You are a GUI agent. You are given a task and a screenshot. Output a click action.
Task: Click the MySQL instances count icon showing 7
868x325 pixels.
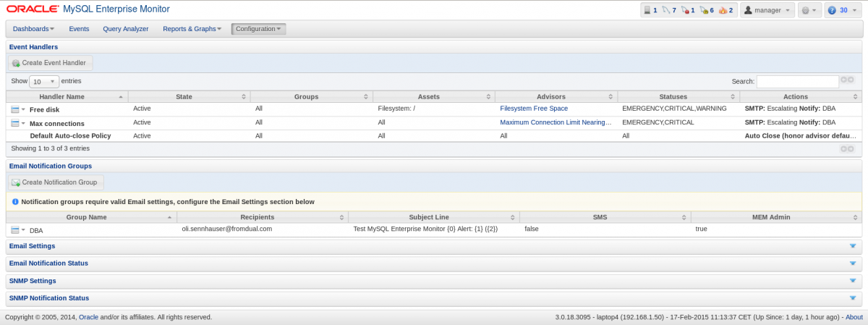pyautogui.click(x=665, y=10)
